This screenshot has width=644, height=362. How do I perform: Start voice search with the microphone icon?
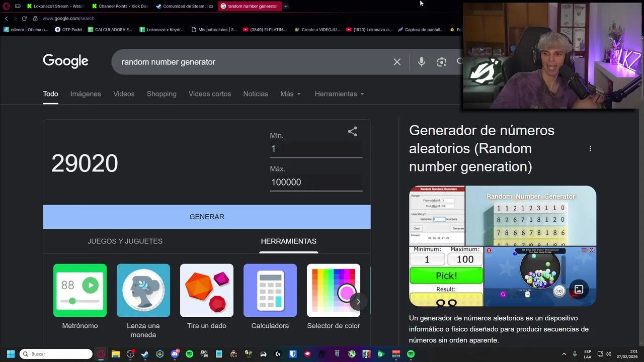(422, 62)
